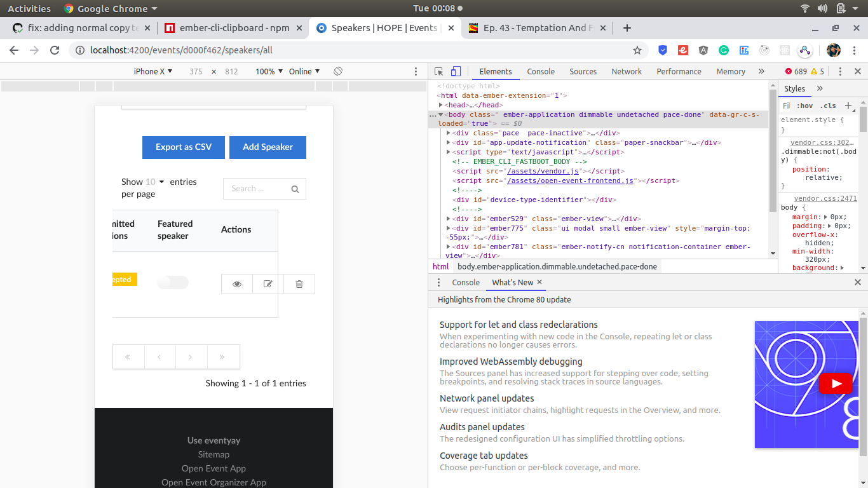
Task: View the speaker with eye icon
Action: tap(237, 284)
